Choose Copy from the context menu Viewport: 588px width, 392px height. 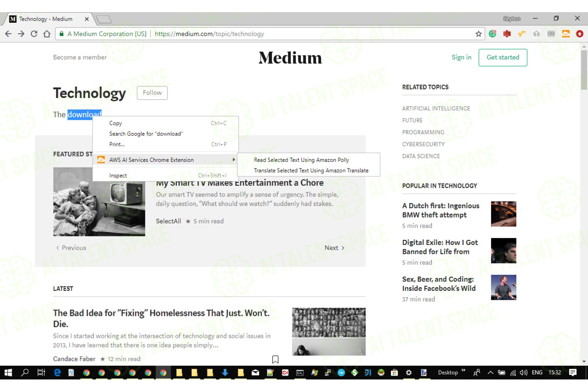pyautogui.click(x=165, y=123)
